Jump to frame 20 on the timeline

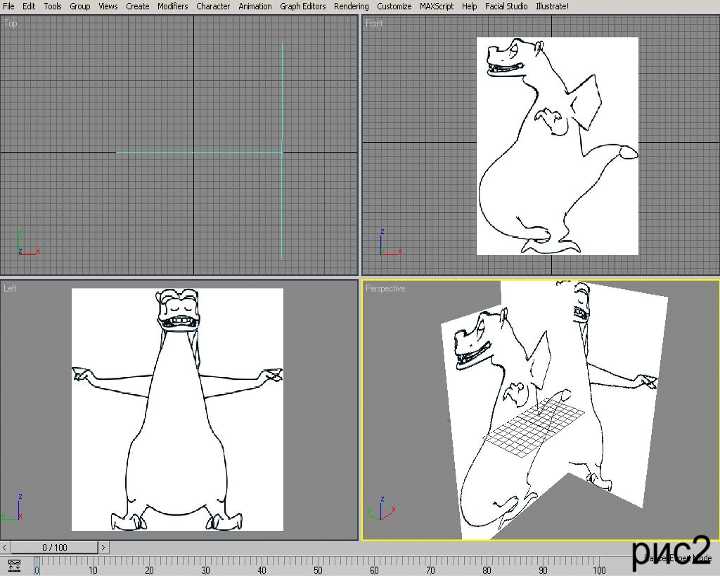coord(149,566)
